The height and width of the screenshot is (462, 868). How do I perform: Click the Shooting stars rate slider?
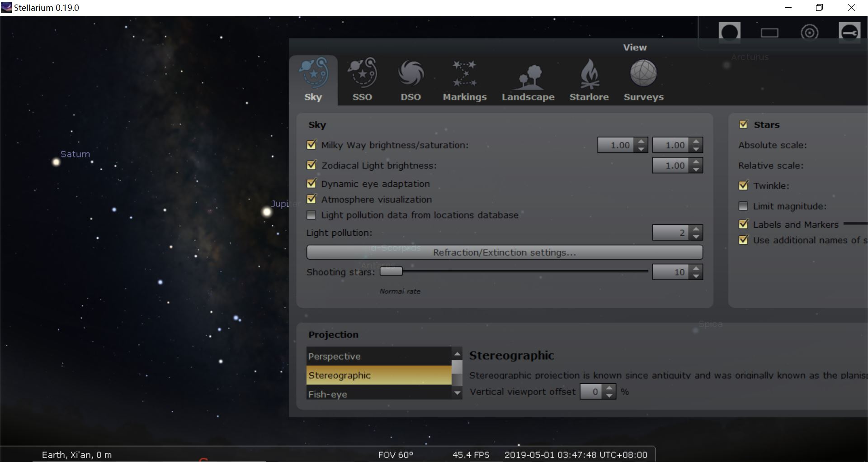(x=392, y=271)
